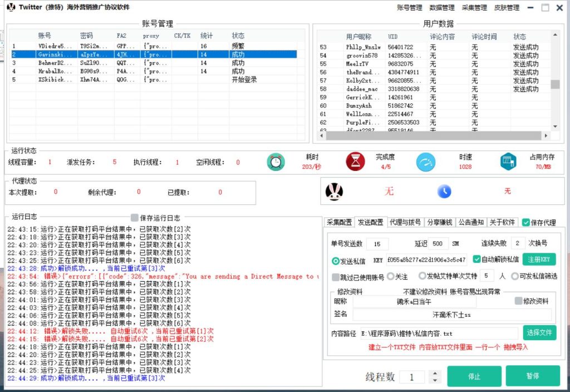The height and width of the screenshot is (392, 570).
Task: Click the blue clock icon in proxy panel
Action: pyautogui.click(x=444, y=191)
